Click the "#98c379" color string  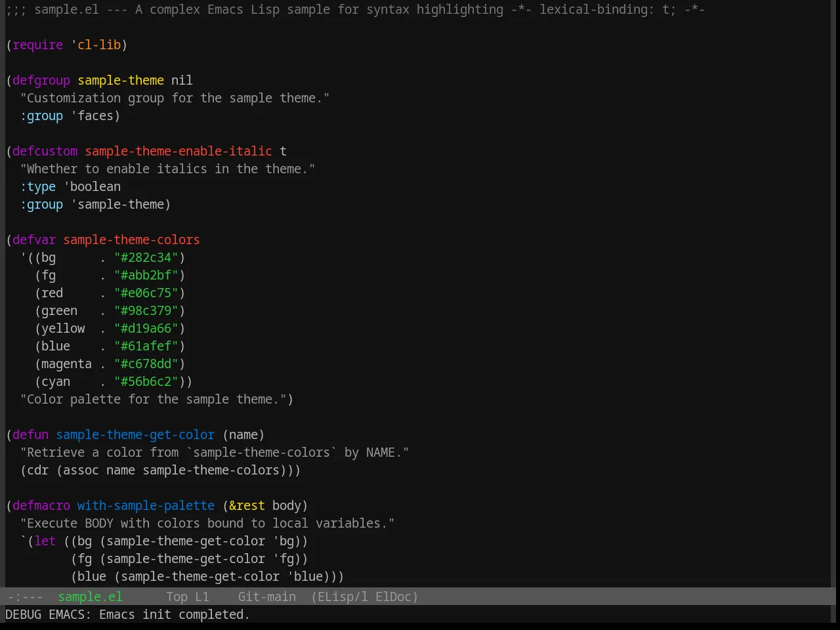pyautogui.click(x=146, y=310)
